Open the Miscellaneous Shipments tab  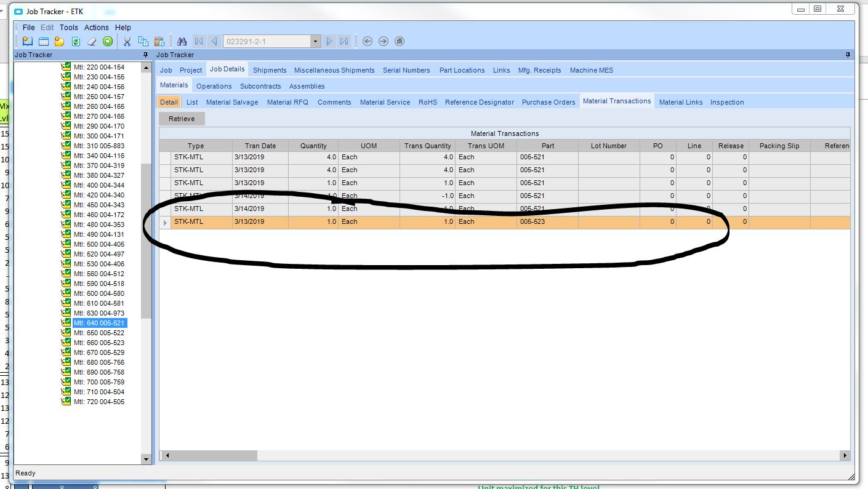click(x=334, y=70)
